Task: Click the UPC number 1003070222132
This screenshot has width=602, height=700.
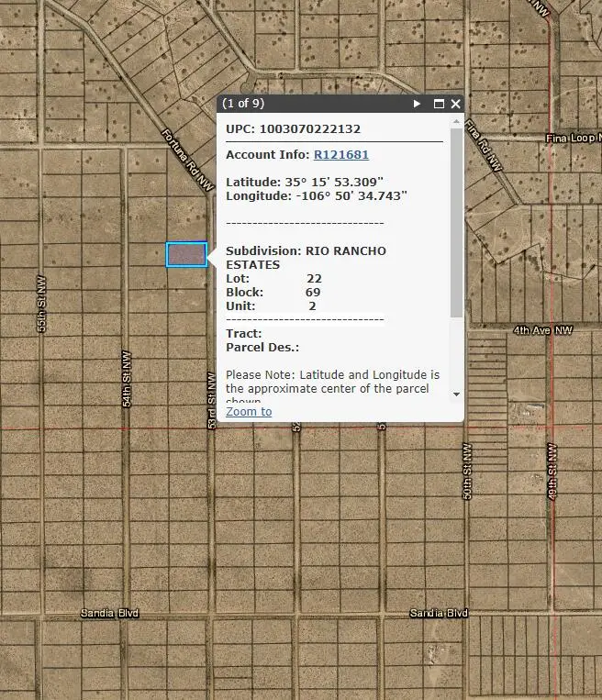Action: tap(309, 129)
